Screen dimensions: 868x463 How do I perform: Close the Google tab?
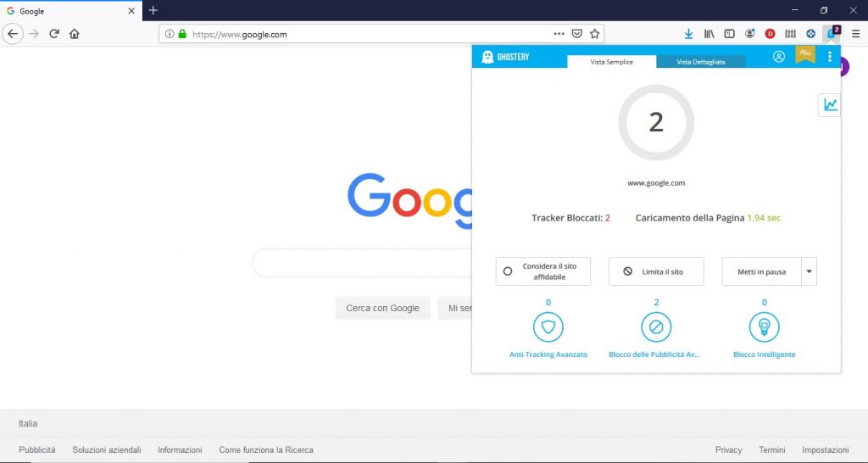[131, 10]
